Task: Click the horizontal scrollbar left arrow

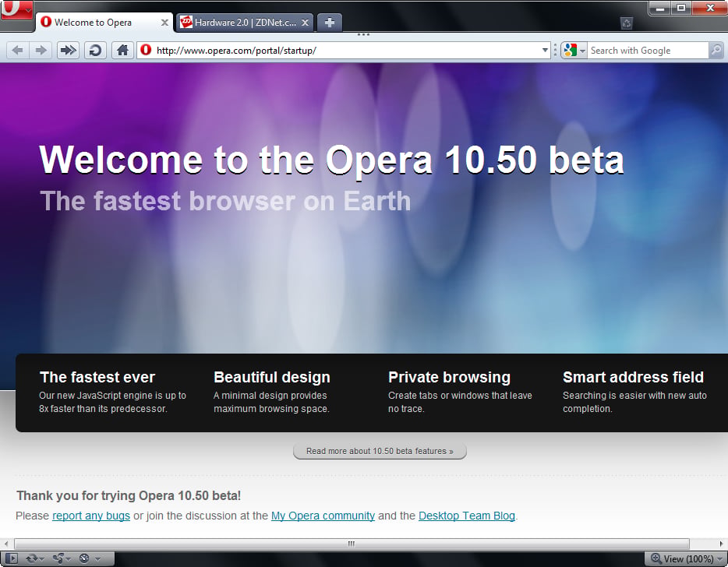Action: coord(6,544)
